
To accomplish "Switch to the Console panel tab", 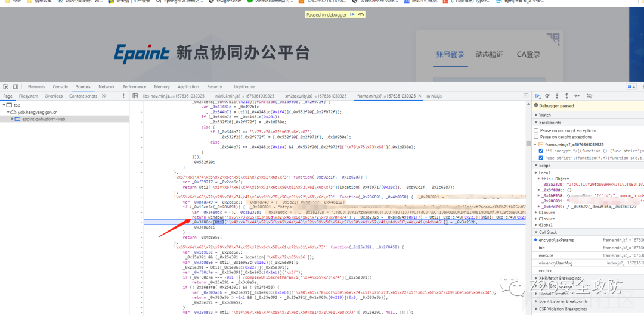I will click(x=60, y=86).
